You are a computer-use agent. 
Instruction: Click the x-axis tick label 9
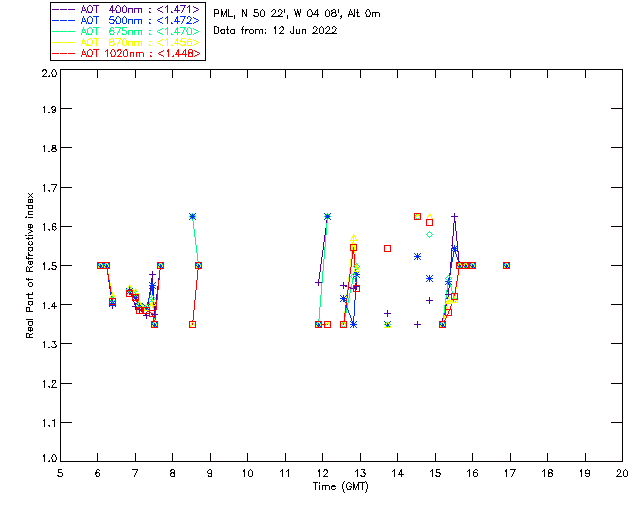210,473
